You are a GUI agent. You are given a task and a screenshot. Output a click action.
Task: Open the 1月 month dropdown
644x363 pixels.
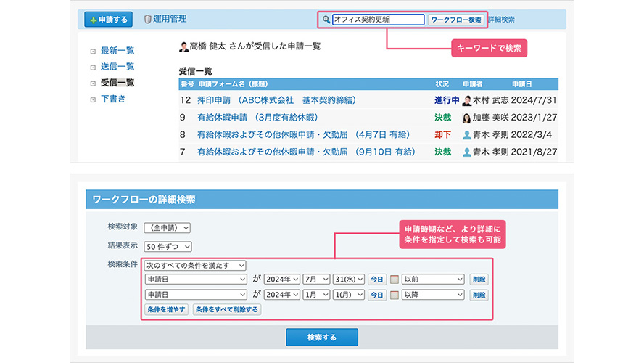click(316, 295)
